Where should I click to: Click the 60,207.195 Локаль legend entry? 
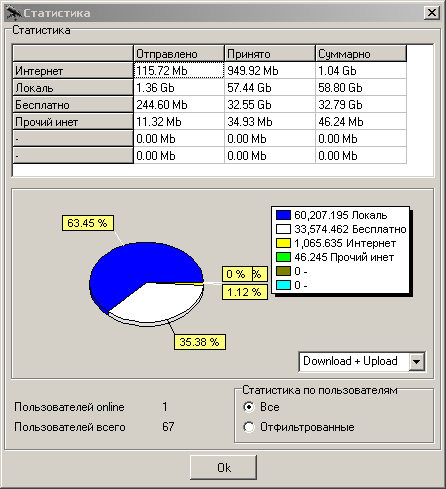click(x=341, y=215)
